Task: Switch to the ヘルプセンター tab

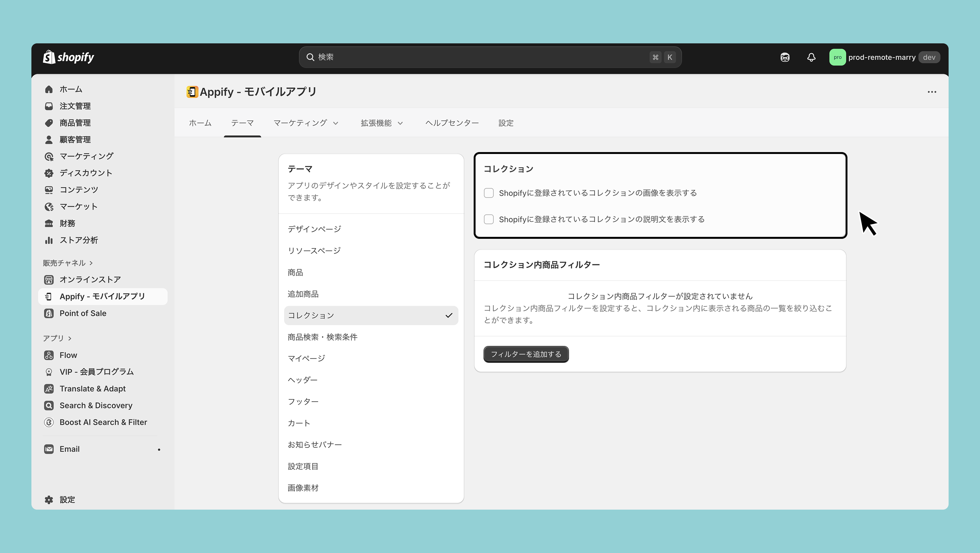Action: 452,123
